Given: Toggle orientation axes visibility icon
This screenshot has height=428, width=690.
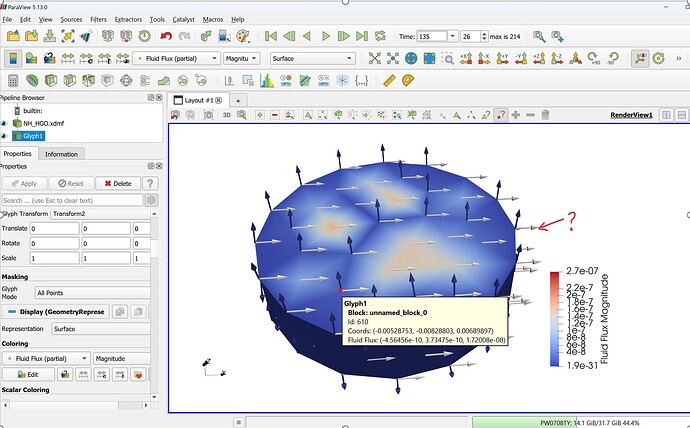Looking at the screenshot, I should tap(640, 58).
